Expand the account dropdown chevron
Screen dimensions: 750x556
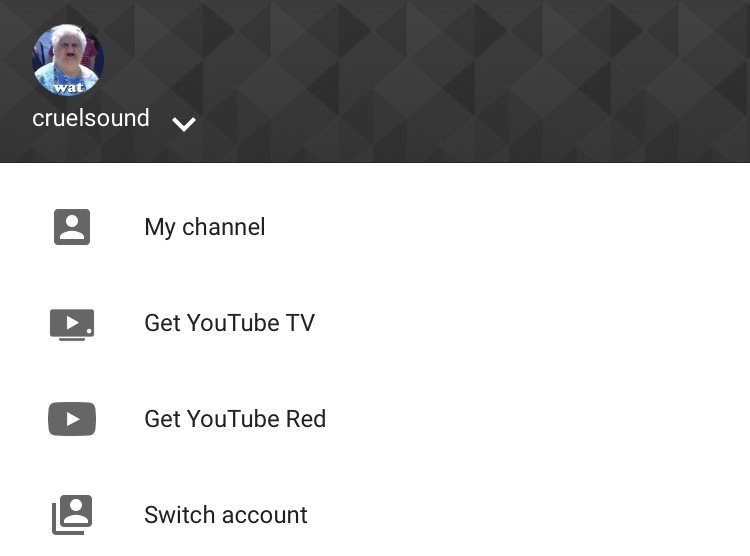tap(184, 124)
